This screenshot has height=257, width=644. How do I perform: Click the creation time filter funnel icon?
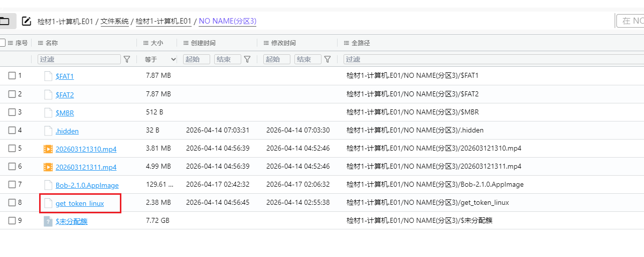coord(247,59)
